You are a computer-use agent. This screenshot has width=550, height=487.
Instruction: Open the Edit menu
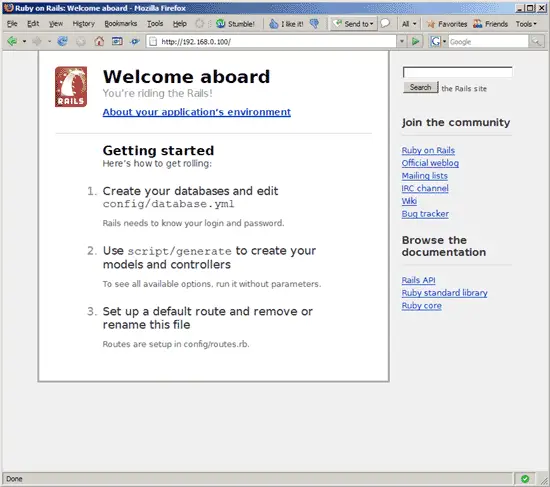pyautogui.click(x=33, y=24)
